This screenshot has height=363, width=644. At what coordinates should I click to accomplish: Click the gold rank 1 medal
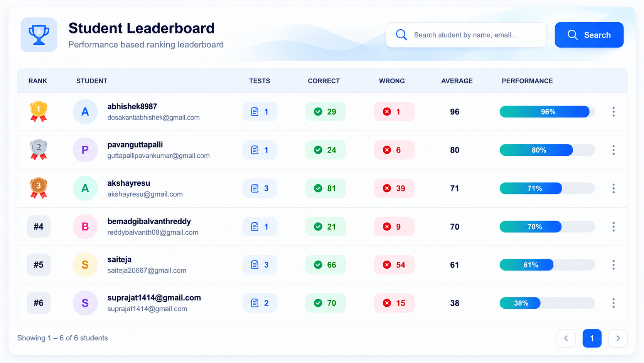click(39, 111)
